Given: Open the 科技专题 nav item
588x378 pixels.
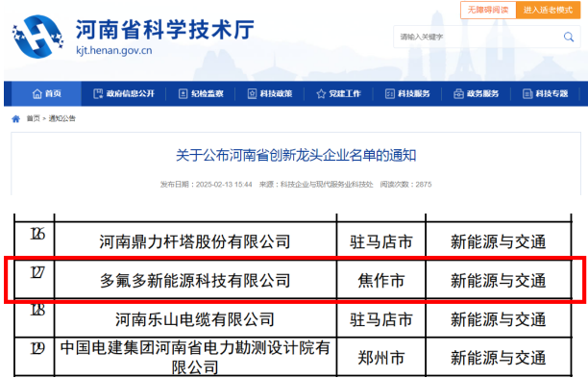Looking at the screenshot, I should click(x=546, y=93).
